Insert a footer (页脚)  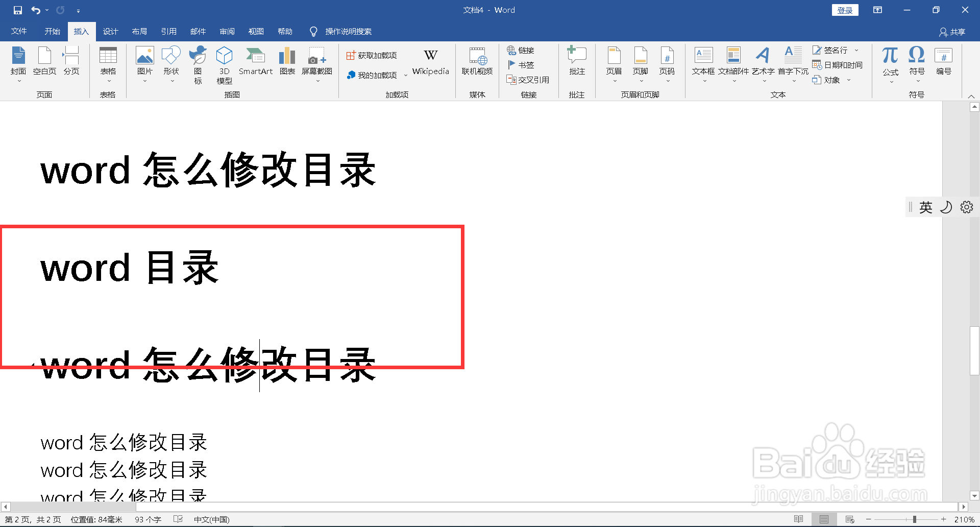coord(641,64)
